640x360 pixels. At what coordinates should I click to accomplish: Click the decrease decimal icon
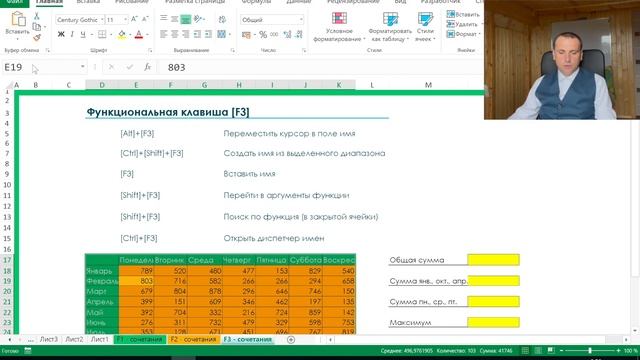pos(298,35)
